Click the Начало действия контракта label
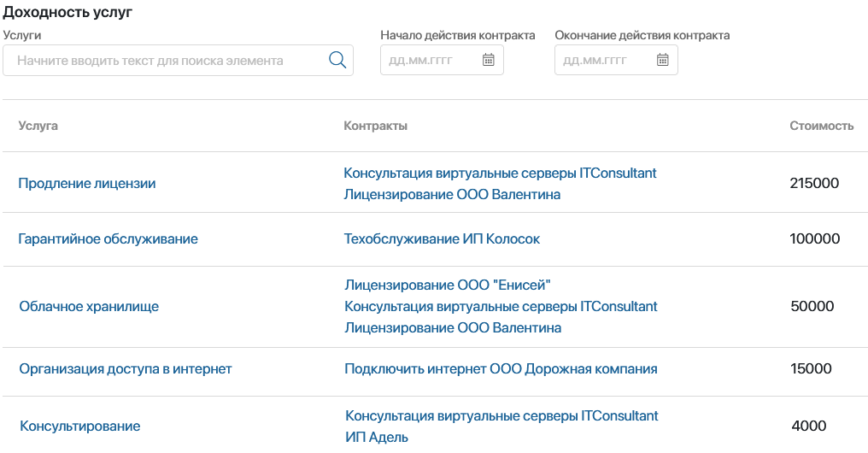Image resolution: width=868 pixels, height=453 pixels. tap(458, 35)
